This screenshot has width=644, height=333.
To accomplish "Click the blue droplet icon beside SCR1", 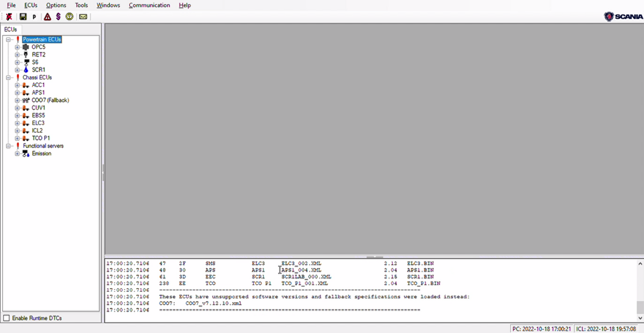I will coord(26,70).
